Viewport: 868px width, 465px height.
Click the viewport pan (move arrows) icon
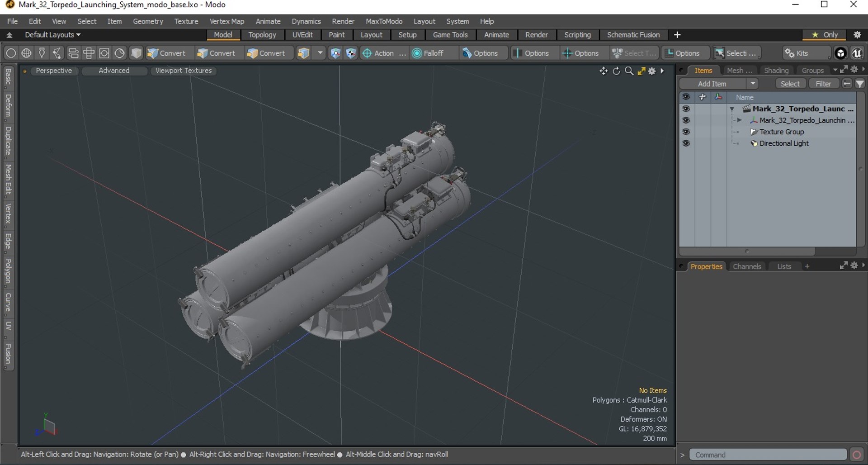[x=604, y=71]
